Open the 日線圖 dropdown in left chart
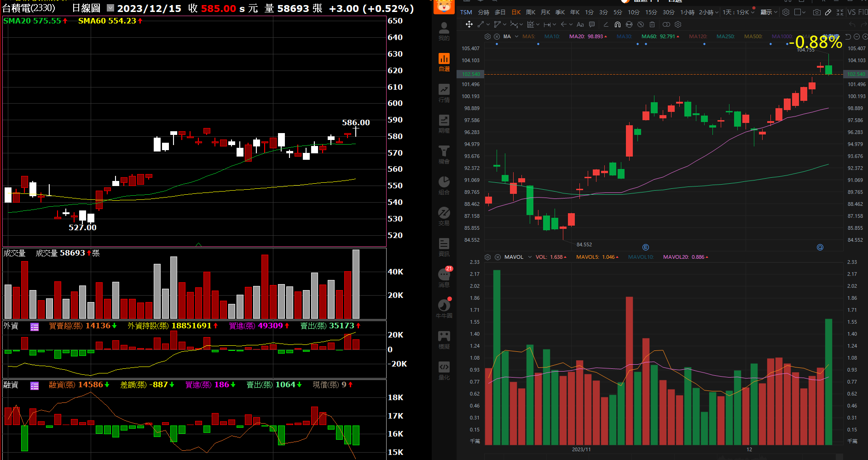The height and width of the screenshot is (460, 868). coord(110,8)
